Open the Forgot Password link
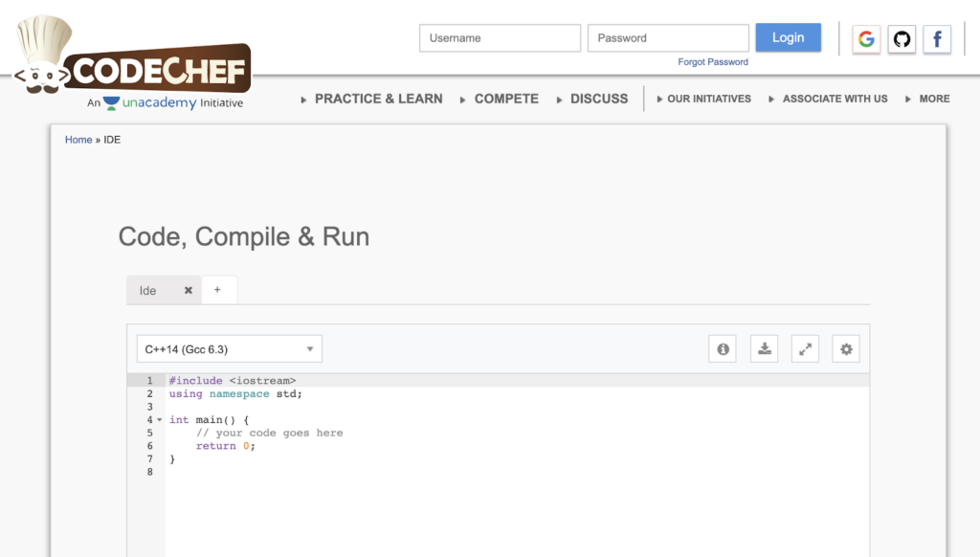Viewport: 980px width, 557px height. click(x=712, y=61)
